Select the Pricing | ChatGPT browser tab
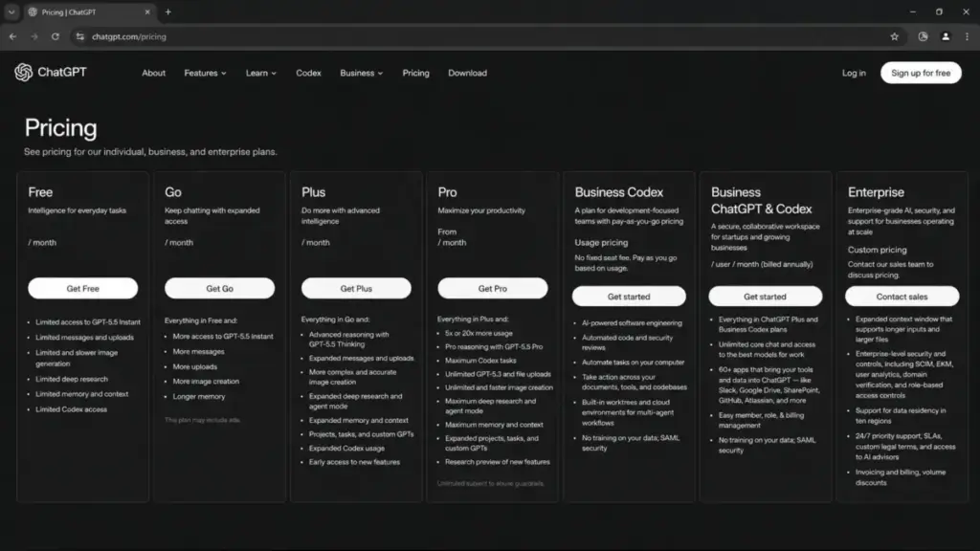 (89, 11)
